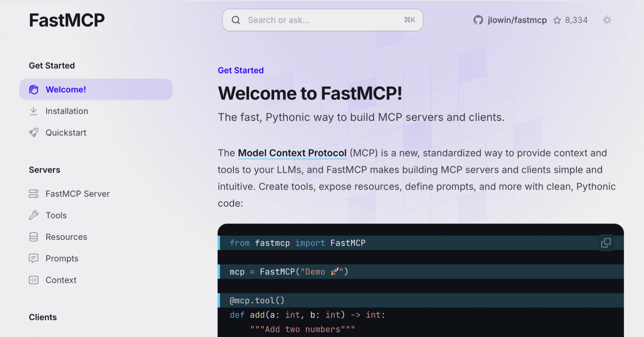Viewport: 644px width, 337px height.
Task: Click the database icon beside Resources
Action: coord(34,236)
